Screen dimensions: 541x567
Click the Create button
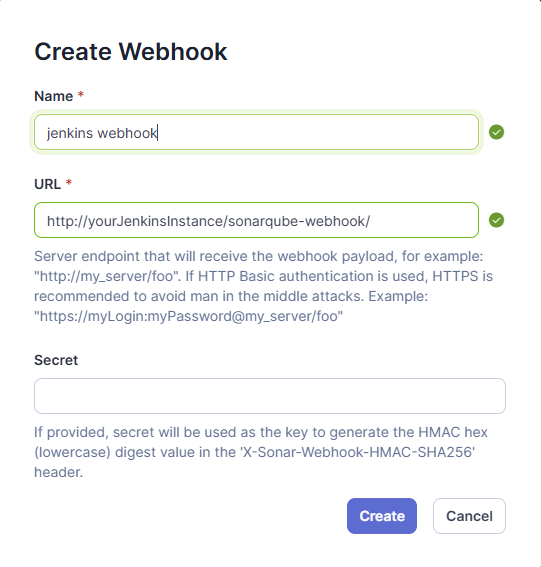click(382, 516)
